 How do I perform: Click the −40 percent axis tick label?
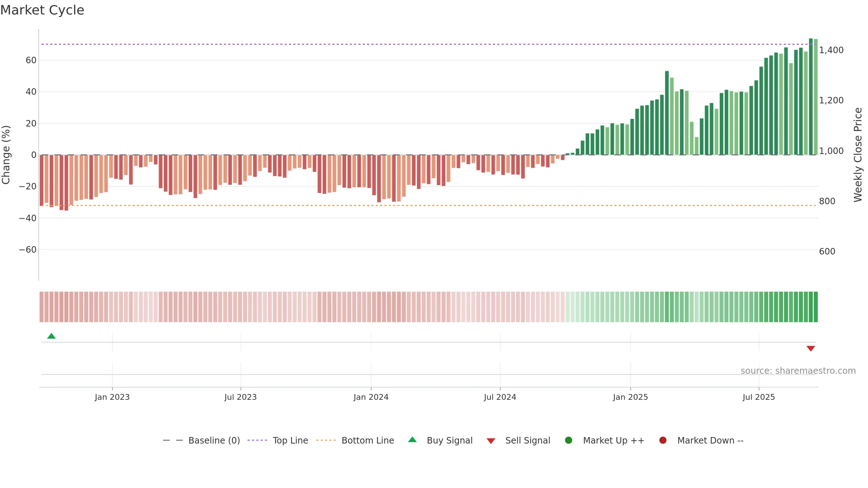(28, 218)
